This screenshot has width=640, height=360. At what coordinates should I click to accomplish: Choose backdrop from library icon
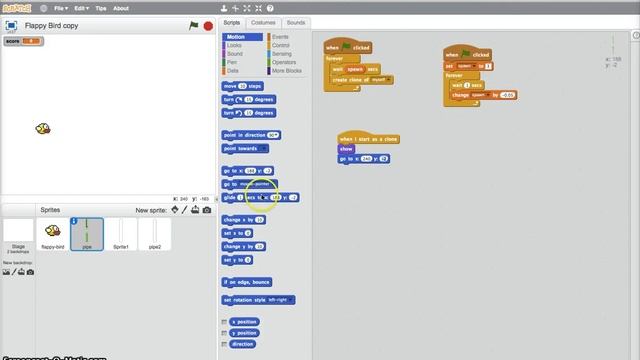coord(6,272)
